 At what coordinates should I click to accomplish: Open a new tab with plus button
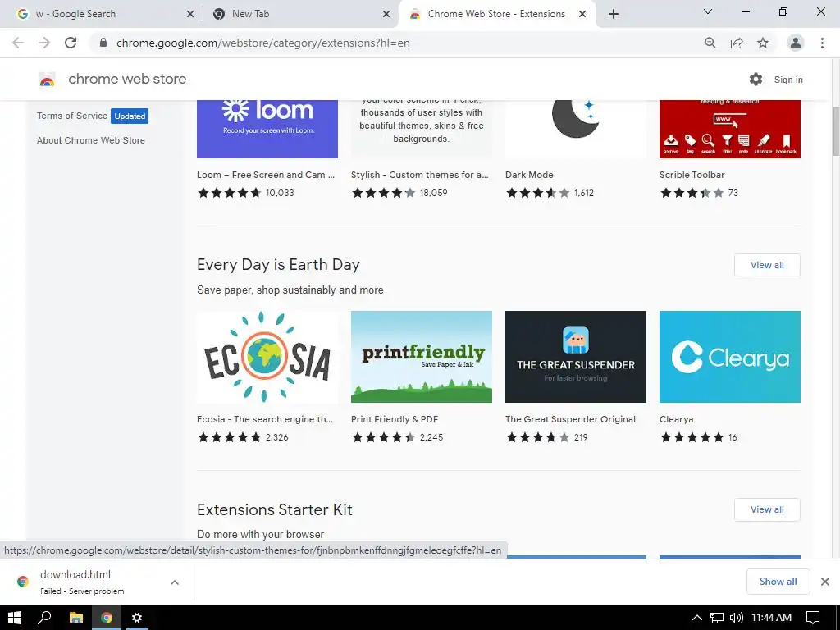pyautogui.click(x=614, y=14)
